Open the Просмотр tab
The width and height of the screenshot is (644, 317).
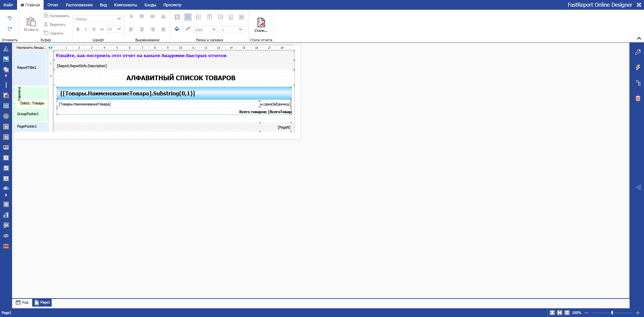click(x=172, y=5)
